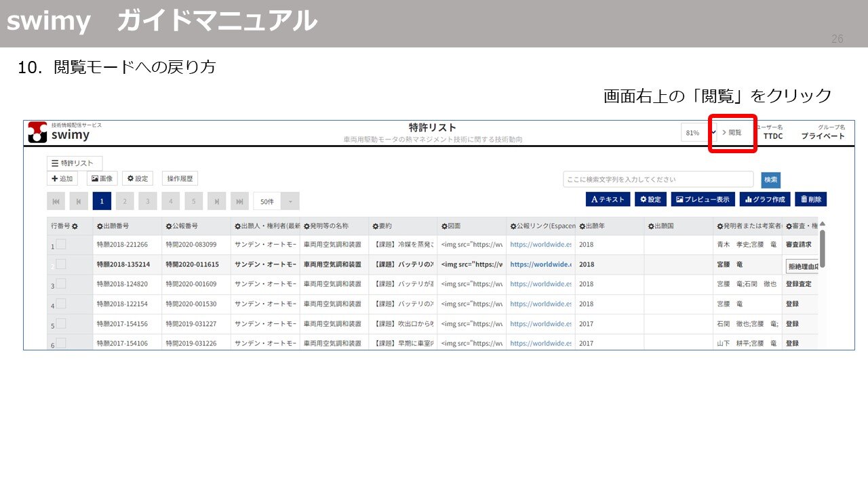Click the chevron next to 閲覧

click(x=725, y=133)
